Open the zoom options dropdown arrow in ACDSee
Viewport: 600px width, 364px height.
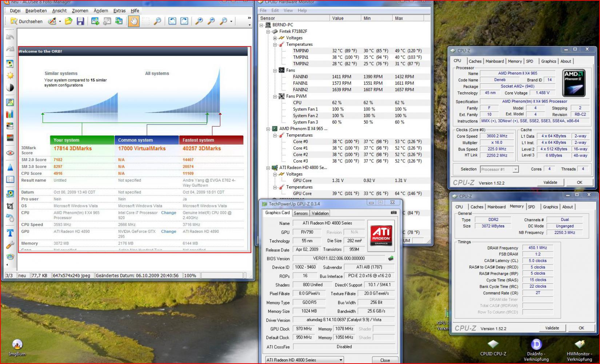(231, 21)
